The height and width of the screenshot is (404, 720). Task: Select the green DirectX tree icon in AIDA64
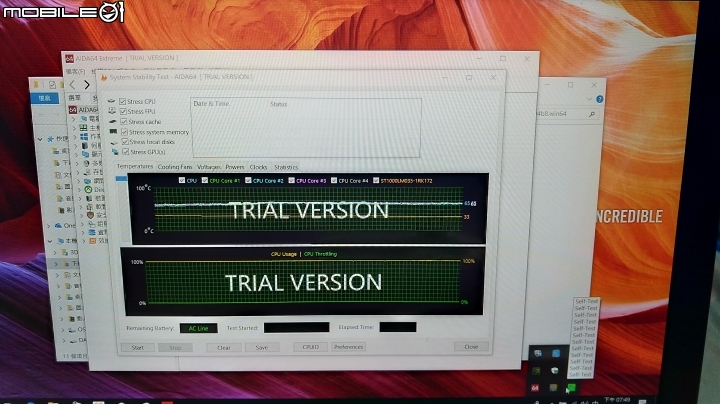click(88, 189)
